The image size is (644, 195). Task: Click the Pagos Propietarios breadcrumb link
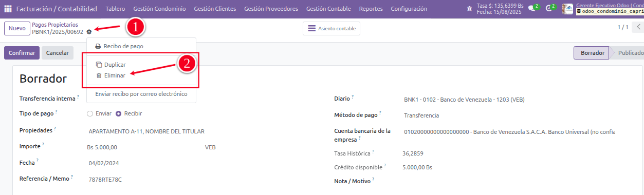pyautogui.click(x=55, y=25)
